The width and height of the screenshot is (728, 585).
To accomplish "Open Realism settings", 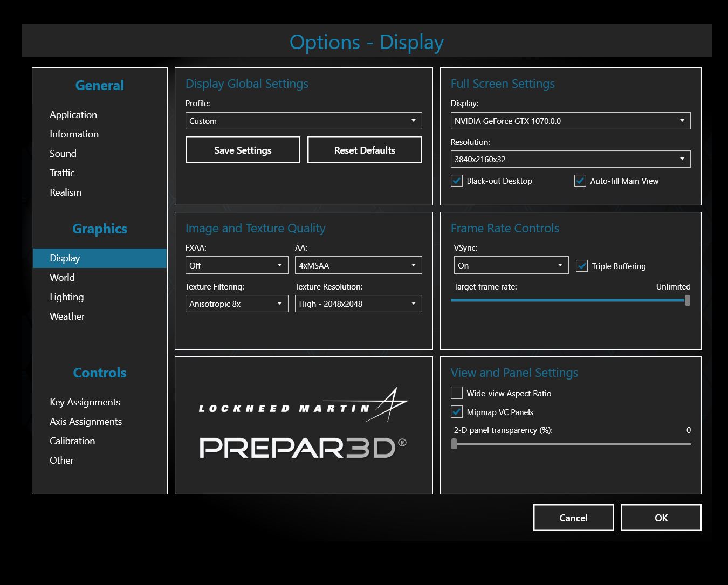I will pyautogui.click(x=65, y=192).
